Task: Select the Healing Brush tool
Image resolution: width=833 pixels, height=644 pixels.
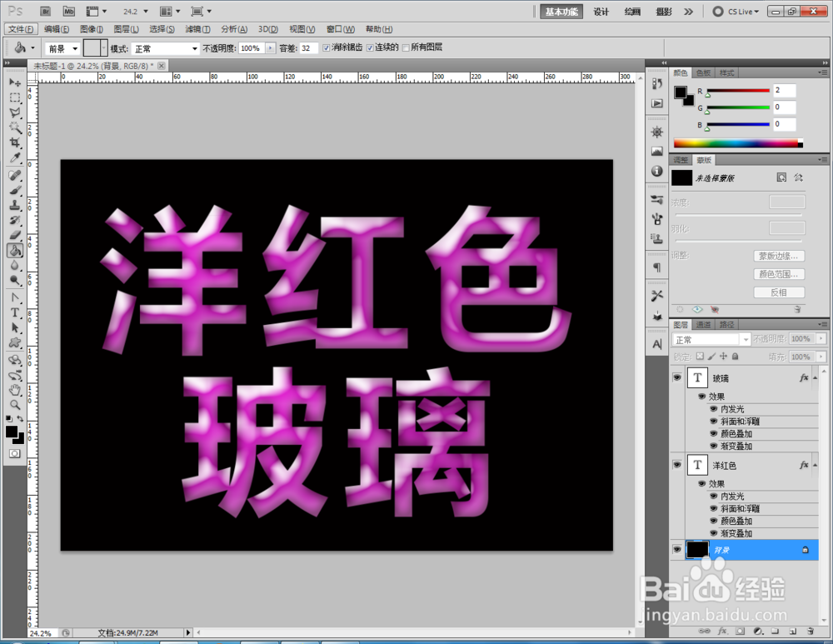Action: click(x=15, y=175)
